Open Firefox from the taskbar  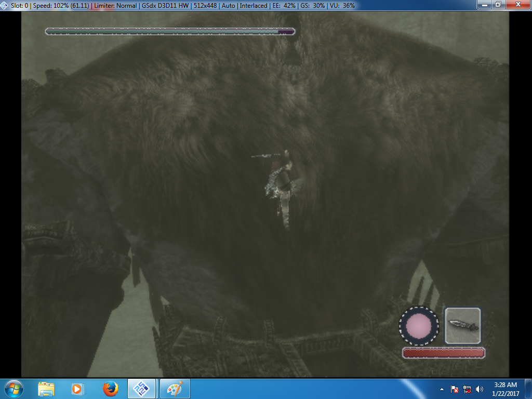(110, 389)
